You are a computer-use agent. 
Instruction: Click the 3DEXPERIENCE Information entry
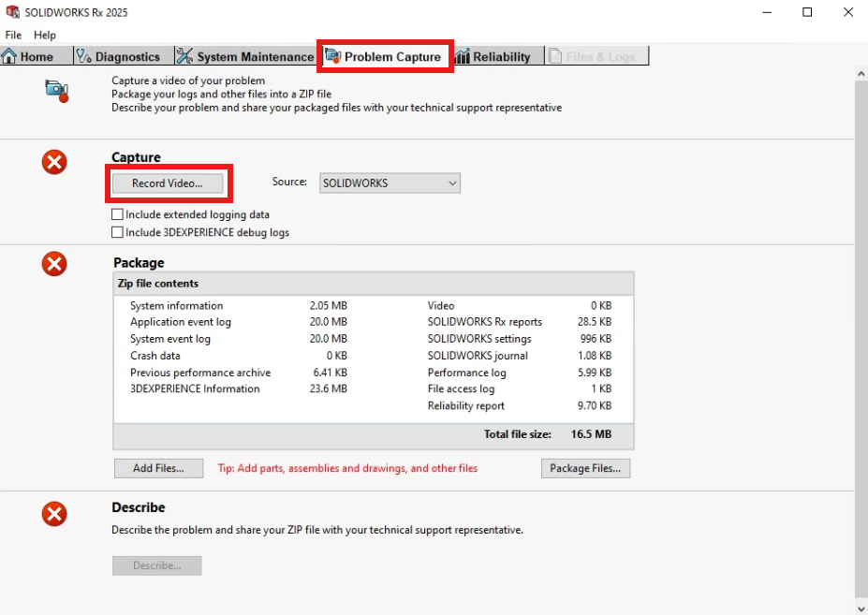(195, 388)
